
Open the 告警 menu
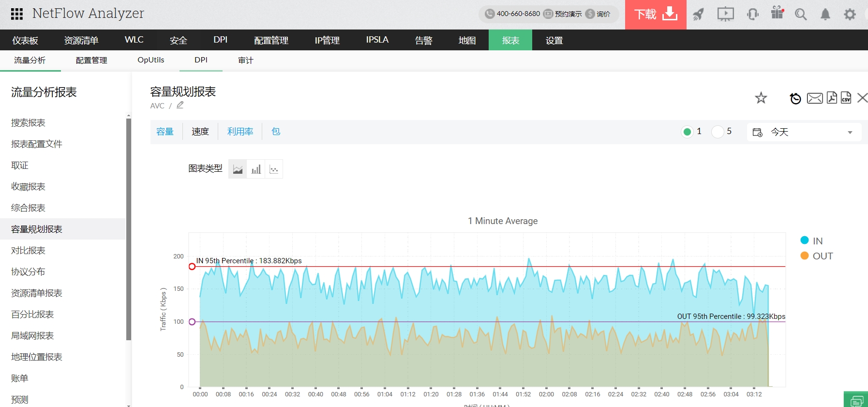point(423,40)
